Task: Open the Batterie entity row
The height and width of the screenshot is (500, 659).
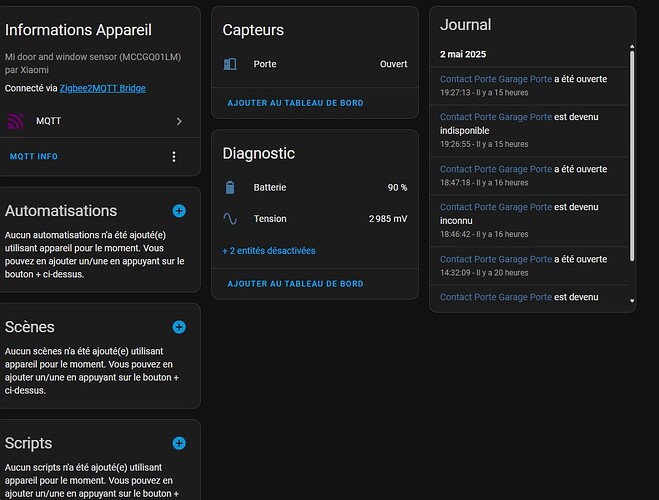Action: 315,187
